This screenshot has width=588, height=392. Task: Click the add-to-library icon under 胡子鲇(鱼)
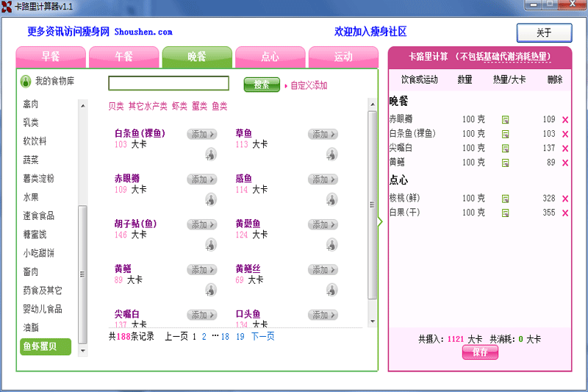point(211,245)
